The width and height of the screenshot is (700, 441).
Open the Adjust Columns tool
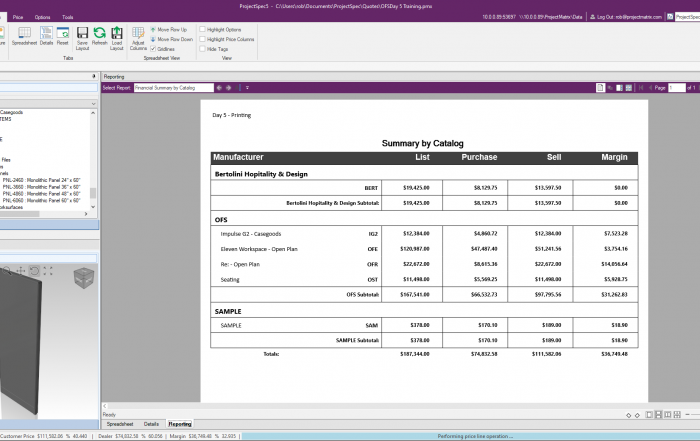coord(138,38)
